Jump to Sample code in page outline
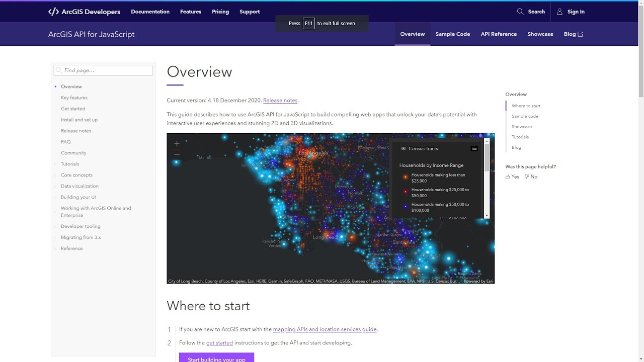This screenshot has height=362, width=644. click(x=525, y=116)
